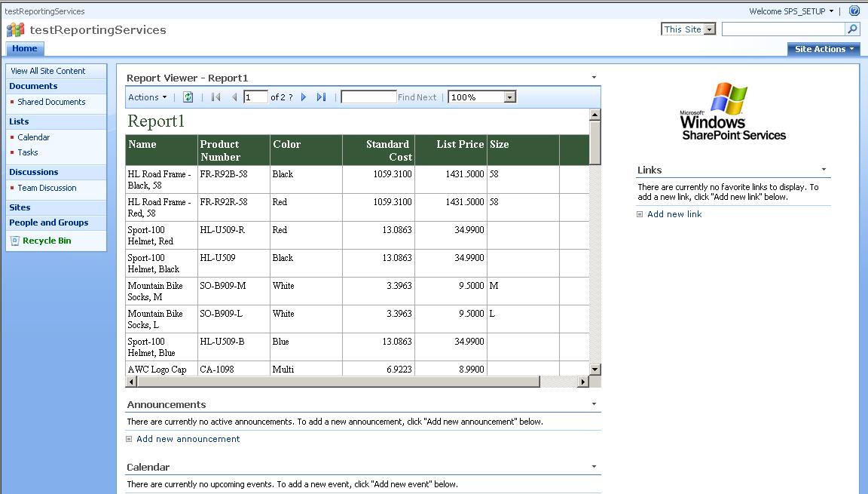Click Add new link
The image size is (868, 494).
point(674,214)
